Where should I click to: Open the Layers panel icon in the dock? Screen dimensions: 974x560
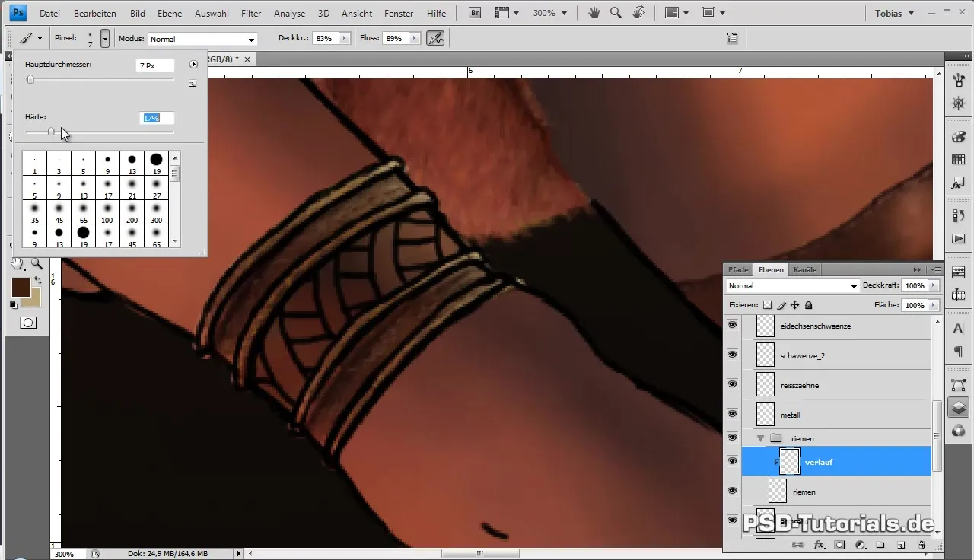[x=959, y=407]
